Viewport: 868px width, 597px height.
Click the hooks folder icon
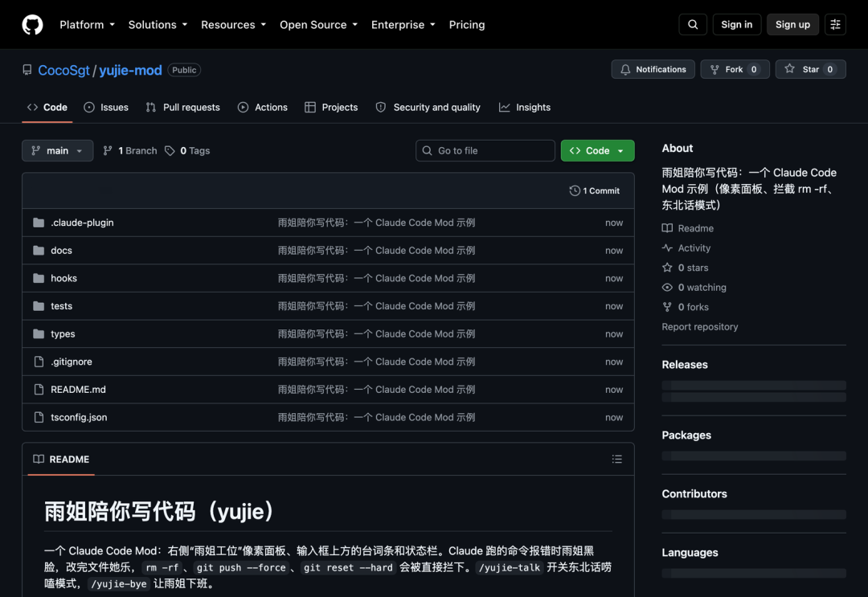point(39,278)
